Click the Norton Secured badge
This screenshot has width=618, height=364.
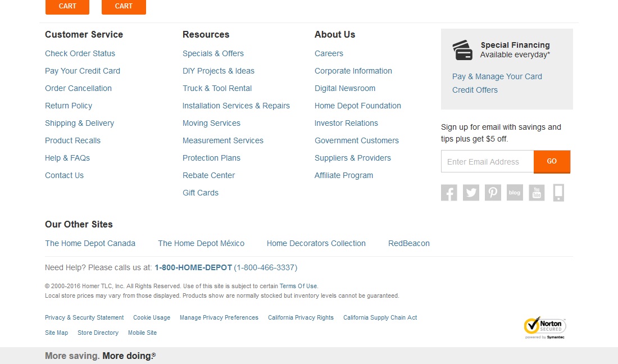(544, 328)
